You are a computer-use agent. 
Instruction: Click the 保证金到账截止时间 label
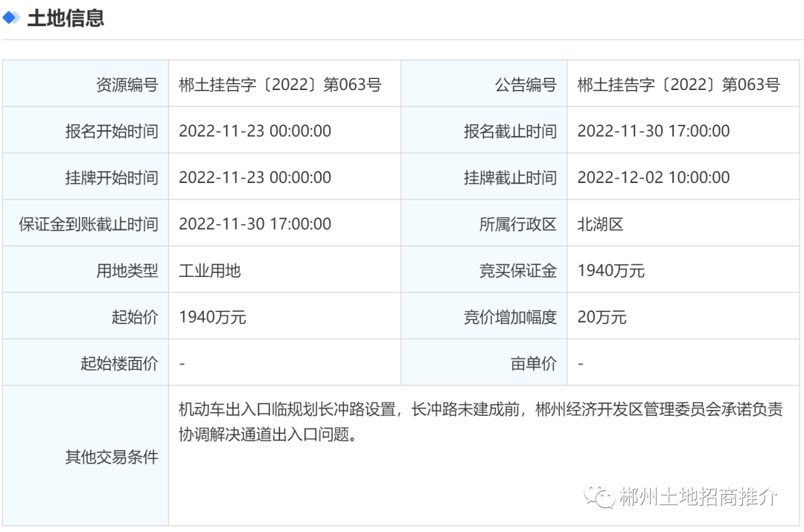[86, 222]
